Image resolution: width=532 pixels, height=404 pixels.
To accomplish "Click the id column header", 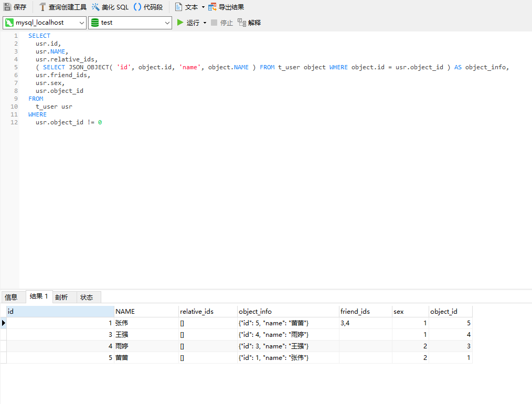I will click(x=60, y=312).
